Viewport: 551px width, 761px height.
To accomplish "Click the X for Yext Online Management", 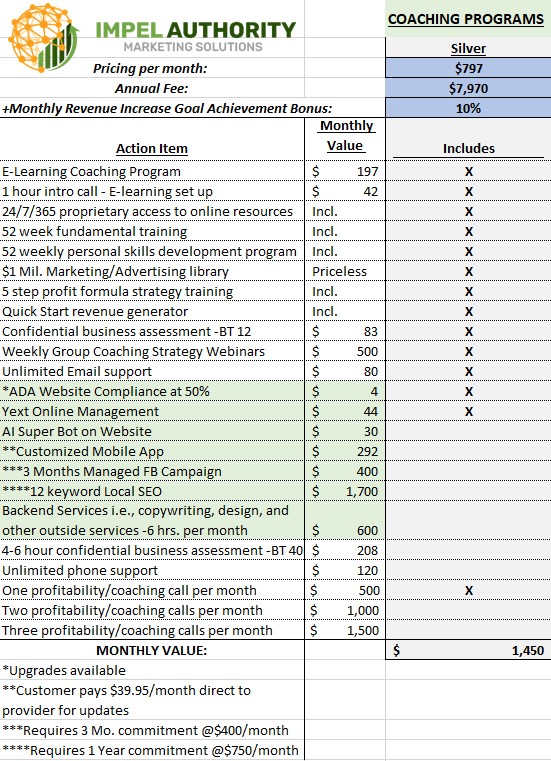I will 468,412.
